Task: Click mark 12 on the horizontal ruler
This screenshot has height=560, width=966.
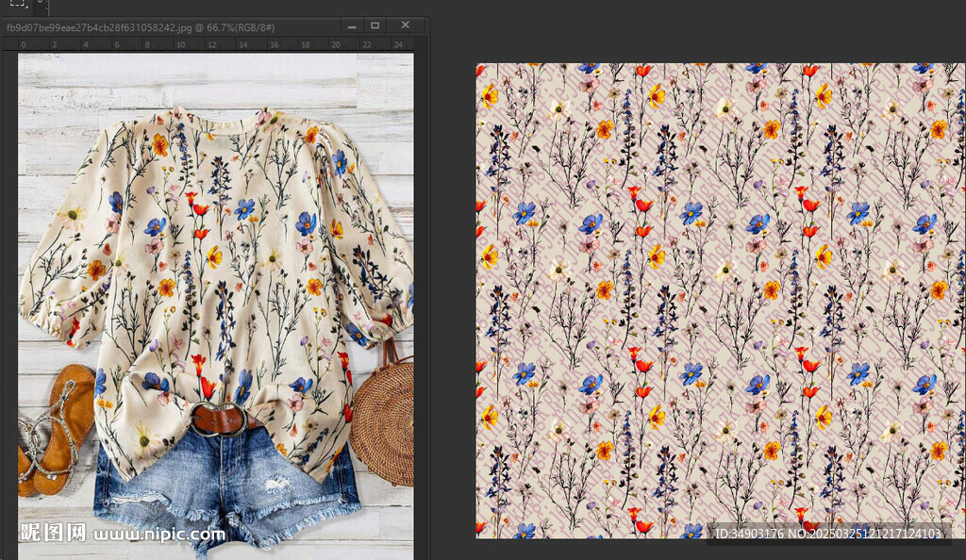Action: click(x=211, y=44)
